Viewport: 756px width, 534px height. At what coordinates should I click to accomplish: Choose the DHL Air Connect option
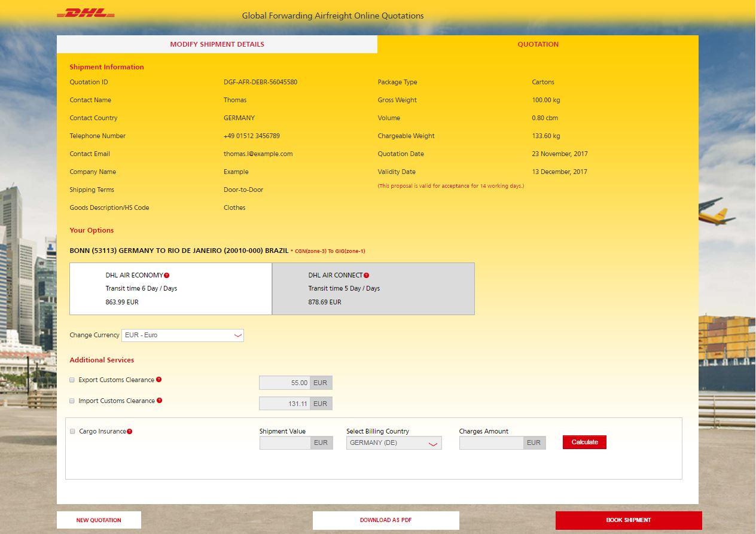373,289
